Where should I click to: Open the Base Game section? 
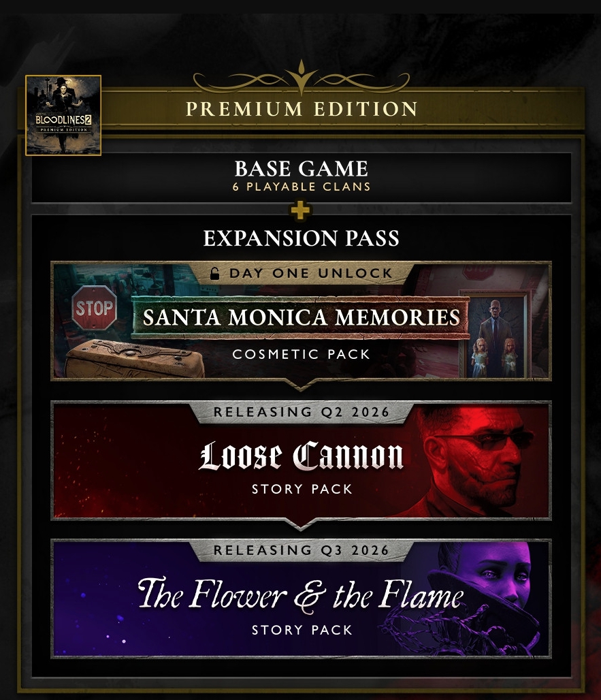coord(302,176)
